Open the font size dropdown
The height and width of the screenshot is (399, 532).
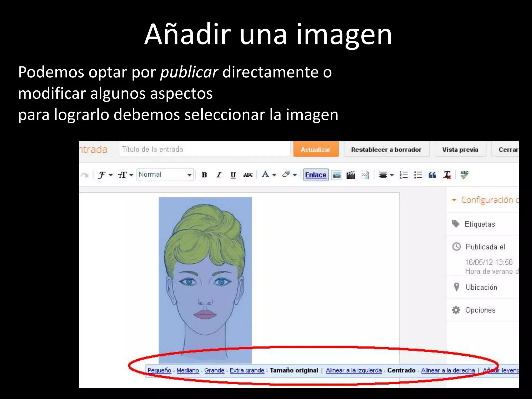pos(125,175)
